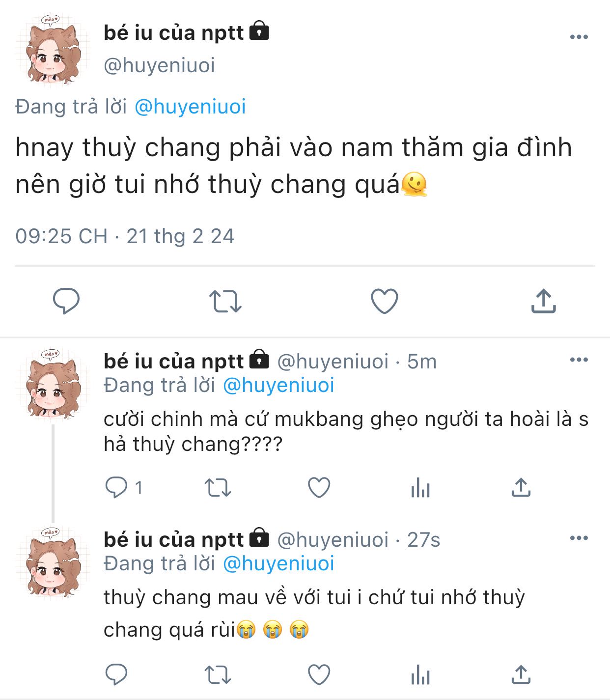Share the 27s tweet

click(521, 674)
